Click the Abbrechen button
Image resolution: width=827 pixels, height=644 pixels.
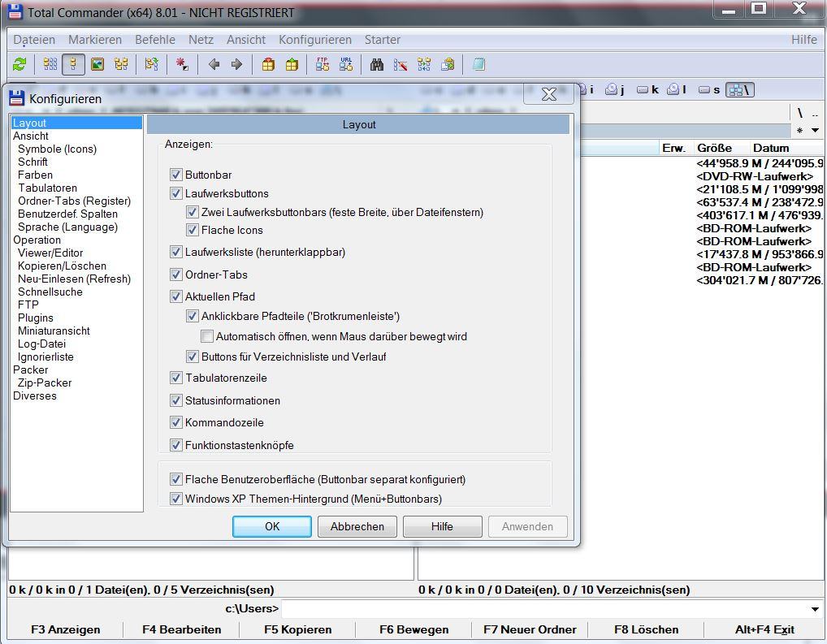click(x=357, y=526)
